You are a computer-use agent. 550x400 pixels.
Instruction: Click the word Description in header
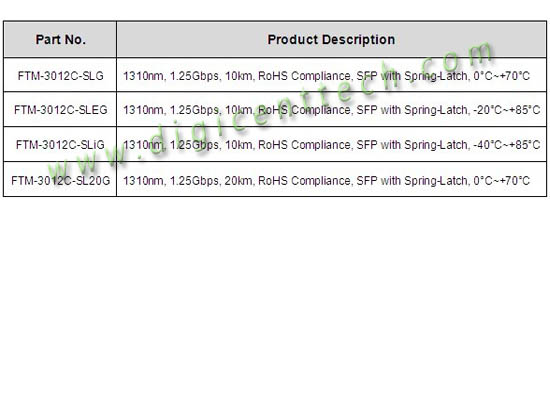357,39
